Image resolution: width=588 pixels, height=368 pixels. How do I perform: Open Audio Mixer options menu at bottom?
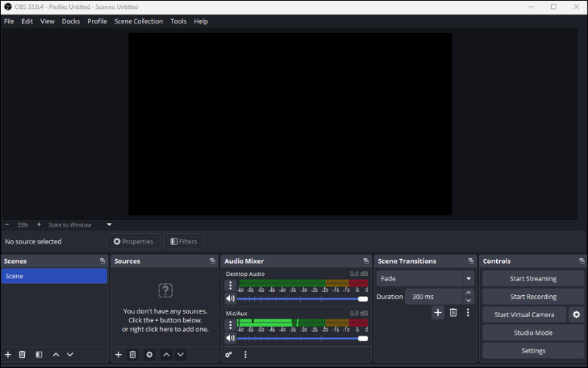245,355
